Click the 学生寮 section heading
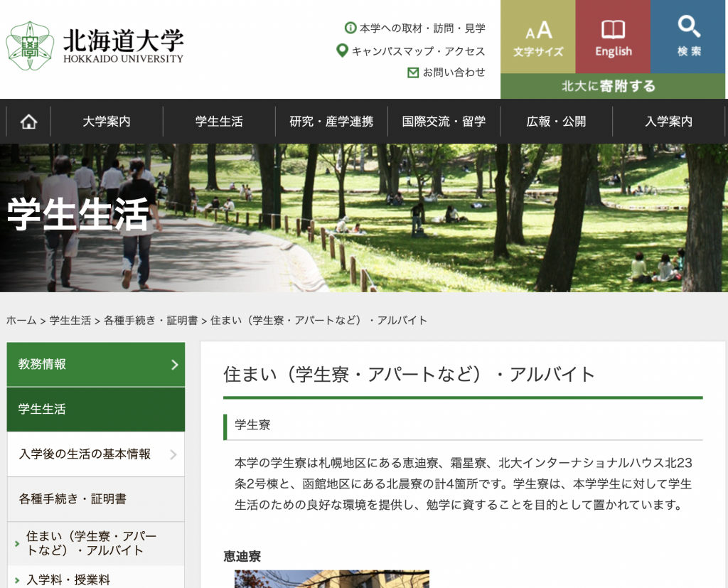This screenshot has width=728, height=588. [252, 424]
